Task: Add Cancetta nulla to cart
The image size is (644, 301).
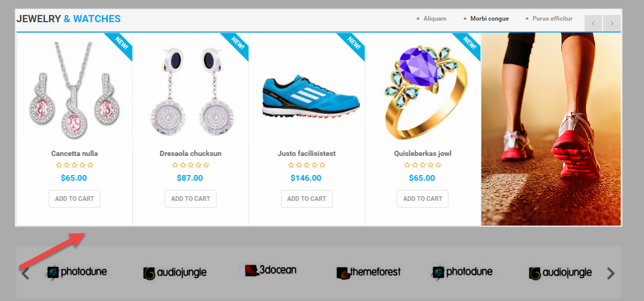Action: (x=74, y=199)
